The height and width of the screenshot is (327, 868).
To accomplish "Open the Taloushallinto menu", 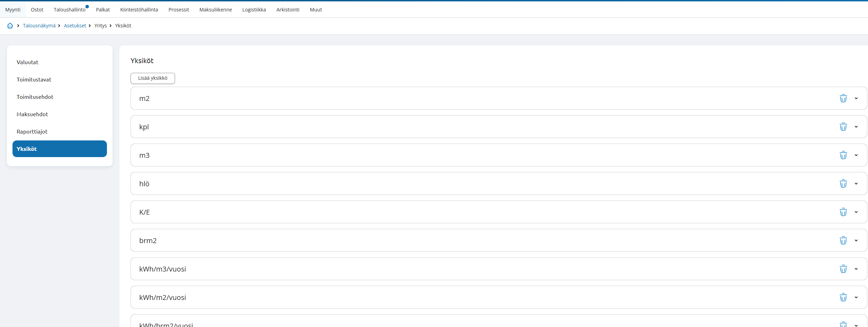I will [69, 10].
